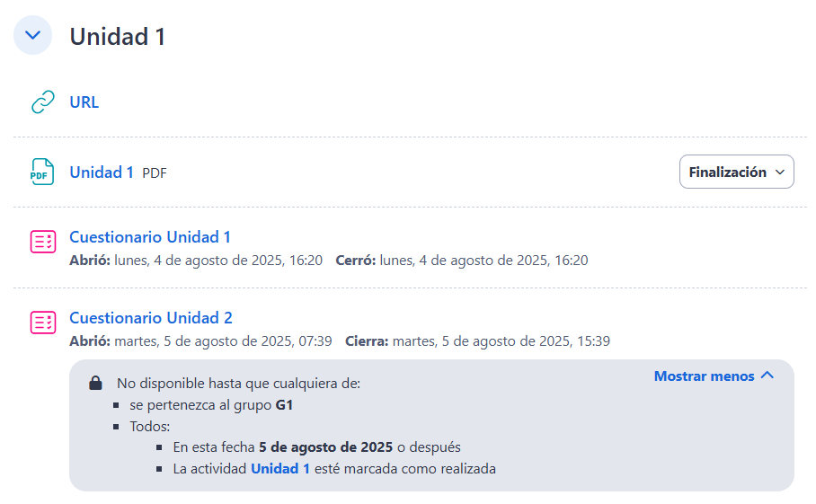Open the Unidad 1 PDF link
816x504 pixels.
tap(102, 172)
